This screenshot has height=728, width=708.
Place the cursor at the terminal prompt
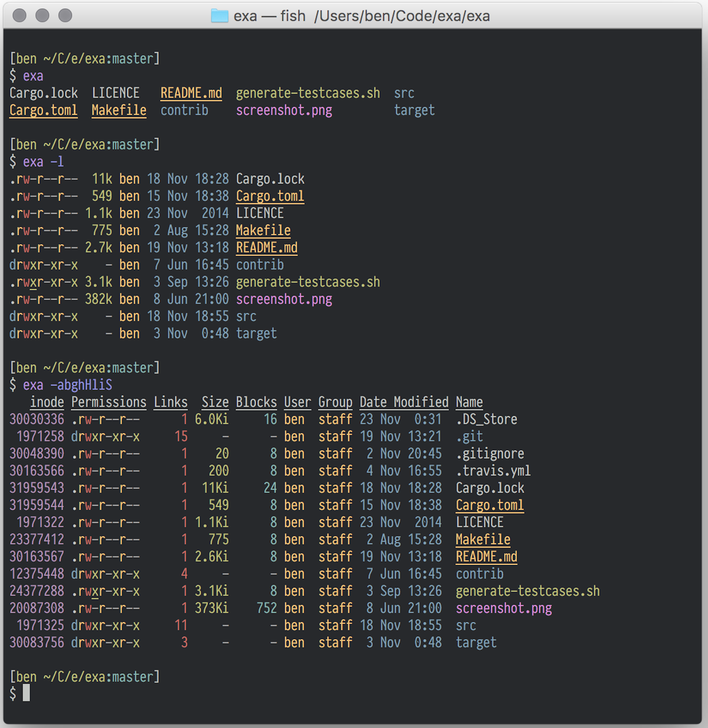27,693
